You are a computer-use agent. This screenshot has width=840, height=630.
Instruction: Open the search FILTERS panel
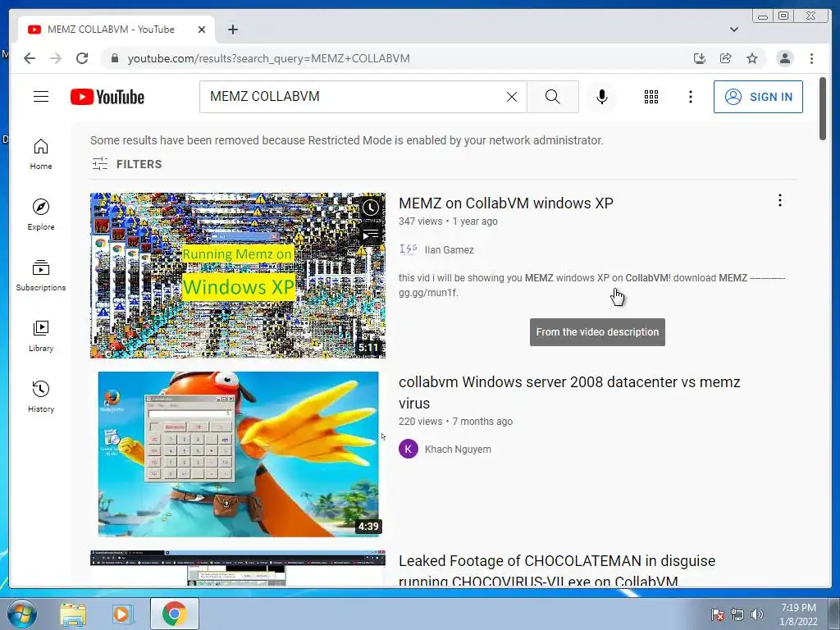point(126,164)
